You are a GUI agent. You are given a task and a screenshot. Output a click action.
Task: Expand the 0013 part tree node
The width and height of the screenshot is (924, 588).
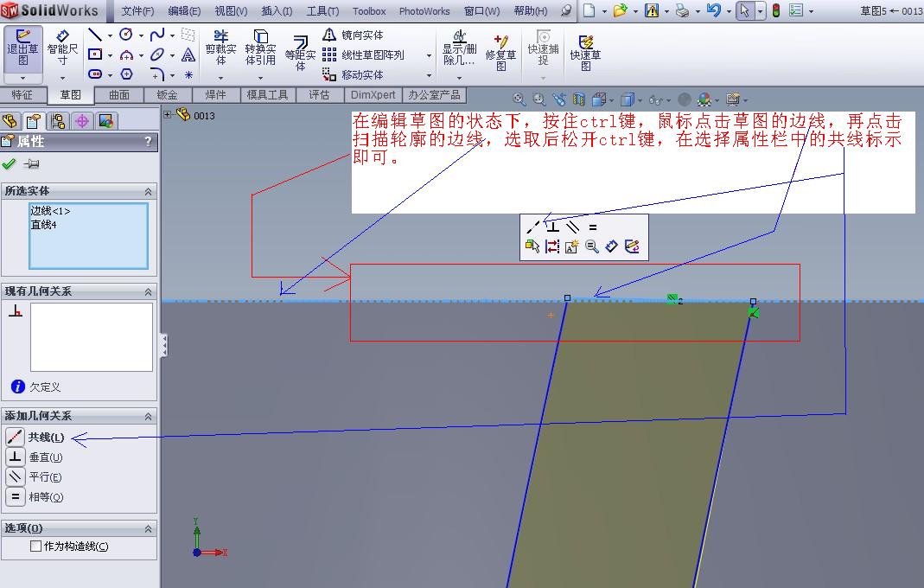(168, 115)
